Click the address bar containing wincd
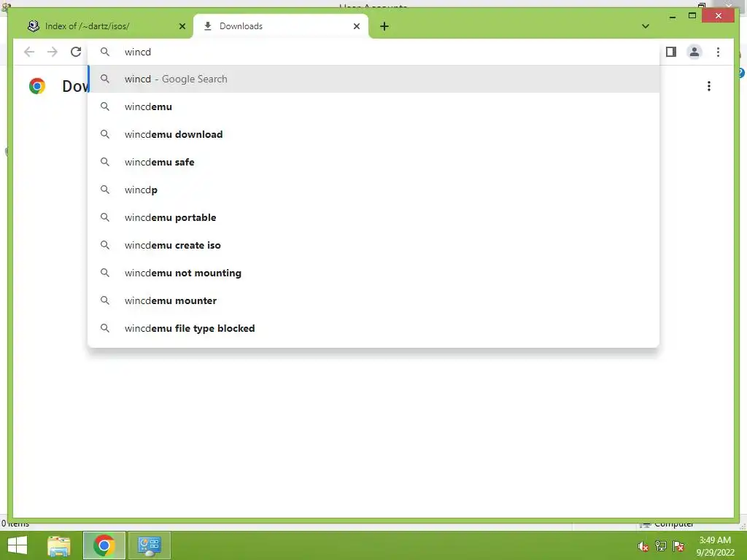Screen dimensions: 747x560 click(x=373, y=52)
